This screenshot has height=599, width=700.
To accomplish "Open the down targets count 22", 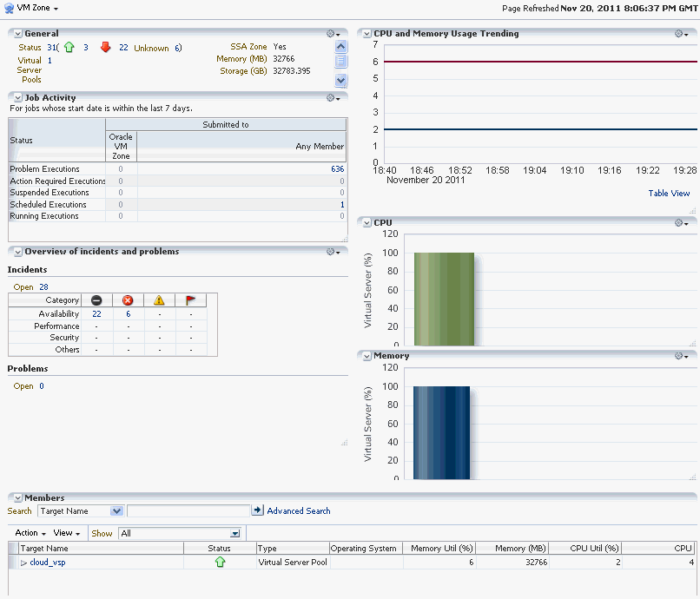I will click(x=123, y=48).
